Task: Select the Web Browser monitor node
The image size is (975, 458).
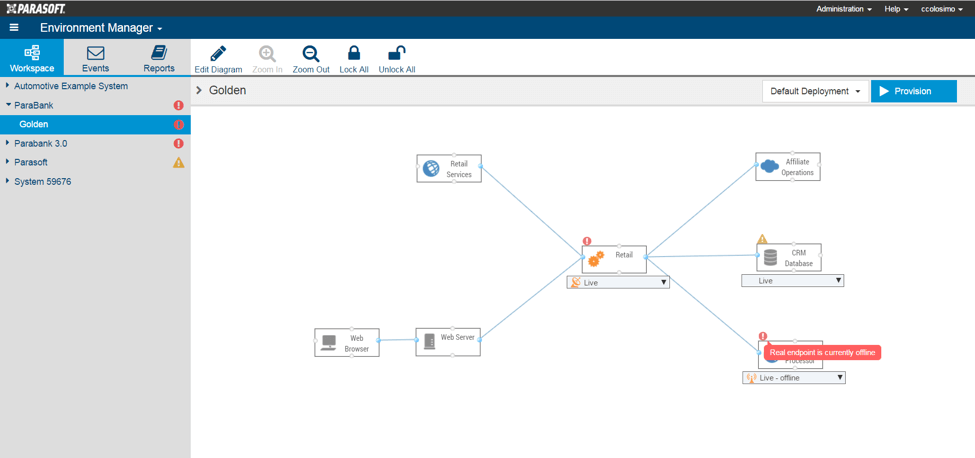Action: pos(347,342)
